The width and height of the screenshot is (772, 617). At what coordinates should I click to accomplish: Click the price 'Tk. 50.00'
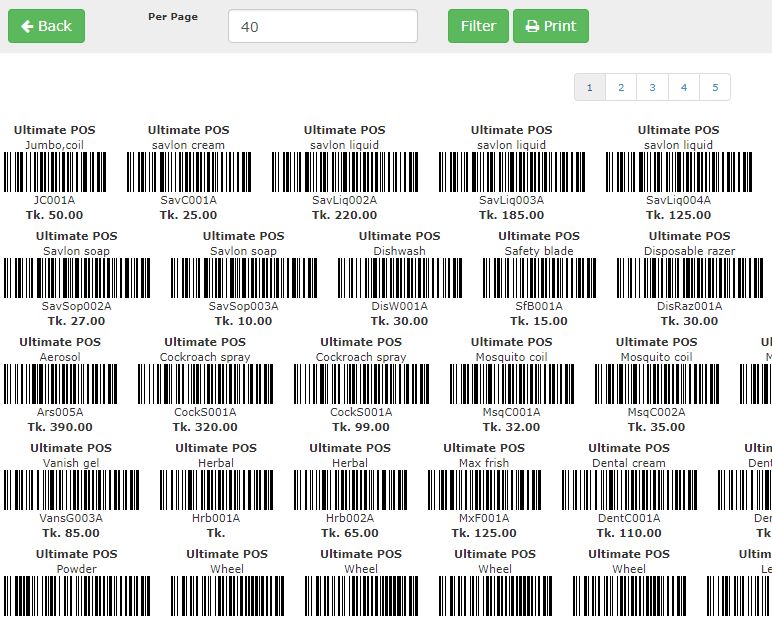(x=55, y=215)
